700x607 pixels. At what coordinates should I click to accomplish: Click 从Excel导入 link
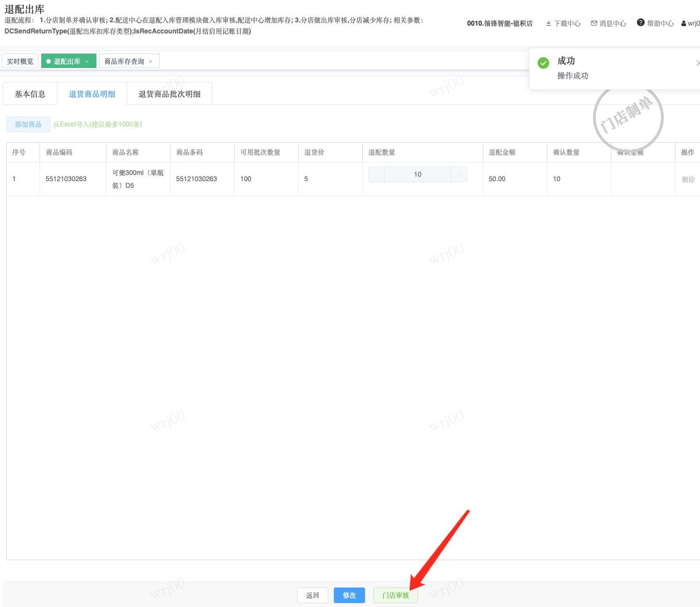coord(98,124)
